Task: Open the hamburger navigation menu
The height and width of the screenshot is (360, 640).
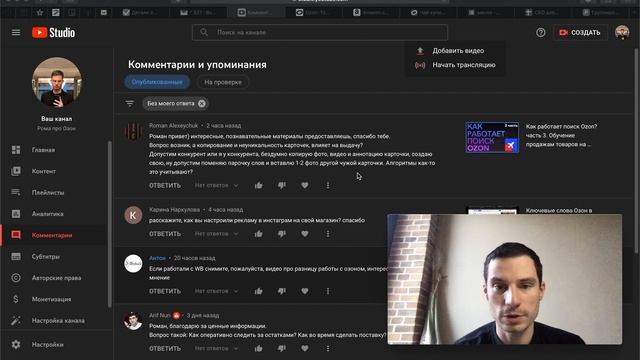Action: 16,33
